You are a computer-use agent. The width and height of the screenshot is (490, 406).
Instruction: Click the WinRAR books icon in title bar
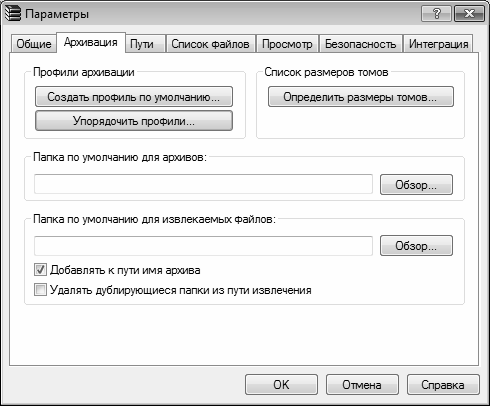(x=13, y=14)
